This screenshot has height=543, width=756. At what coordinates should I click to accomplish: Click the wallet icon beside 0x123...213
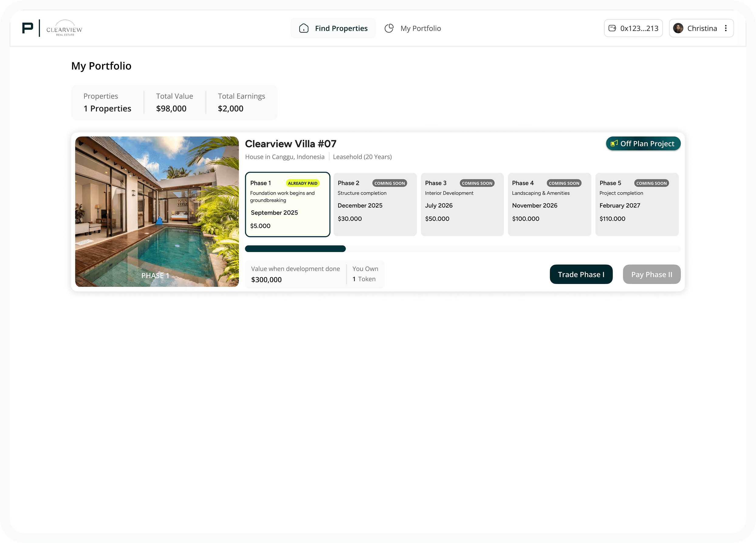tap(612, 28)
